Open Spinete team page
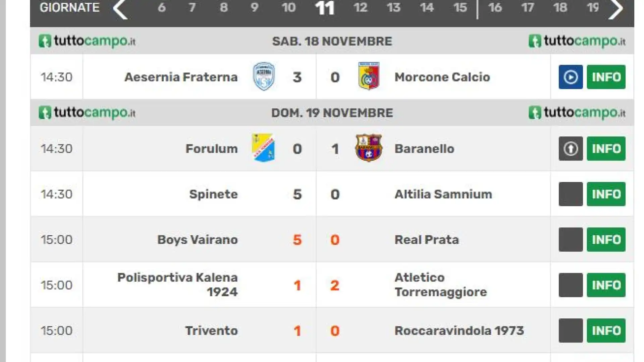The width and height of the screenshot is (644, 362). pos(213,194)
